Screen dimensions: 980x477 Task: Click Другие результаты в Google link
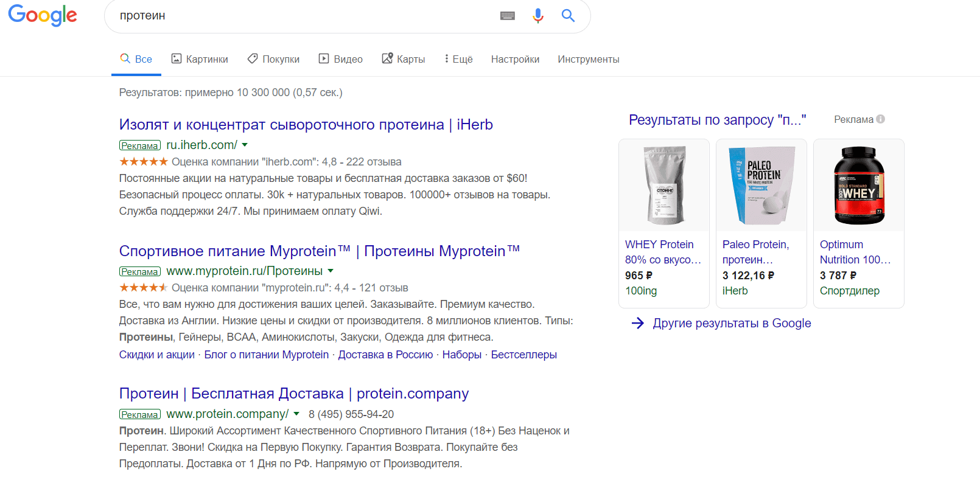732,323
